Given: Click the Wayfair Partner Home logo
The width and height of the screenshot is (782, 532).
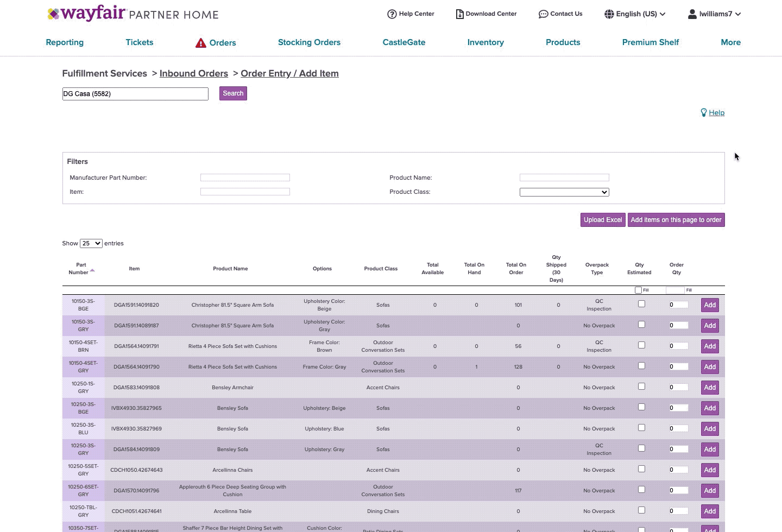Looking at the screenshot, I should (x=133, y=14).
